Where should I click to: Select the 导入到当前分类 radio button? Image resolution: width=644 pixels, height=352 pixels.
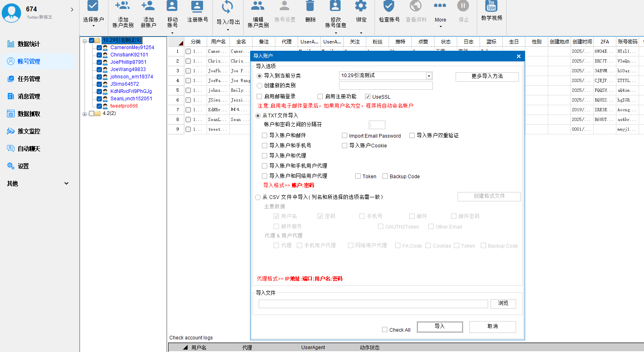(259, 76)
